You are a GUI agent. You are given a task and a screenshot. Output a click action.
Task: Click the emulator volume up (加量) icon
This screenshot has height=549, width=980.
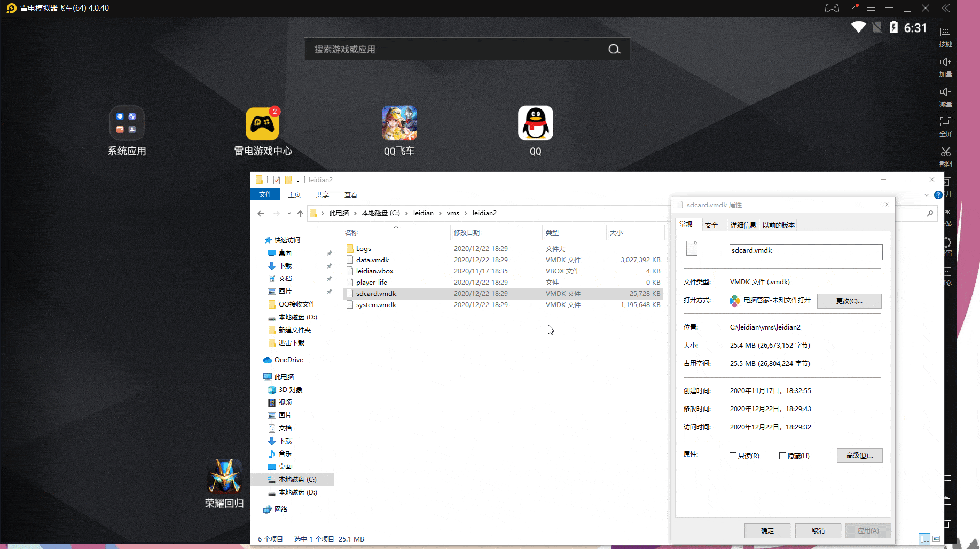[945, 62]
